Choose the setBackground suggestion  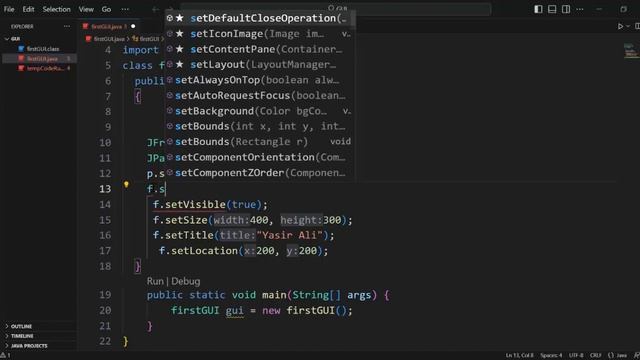click(x=260, y=111)
